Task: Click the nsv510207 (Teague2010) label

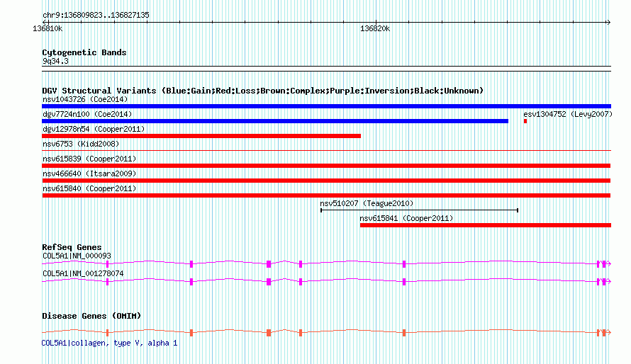Action: [367, 203]
